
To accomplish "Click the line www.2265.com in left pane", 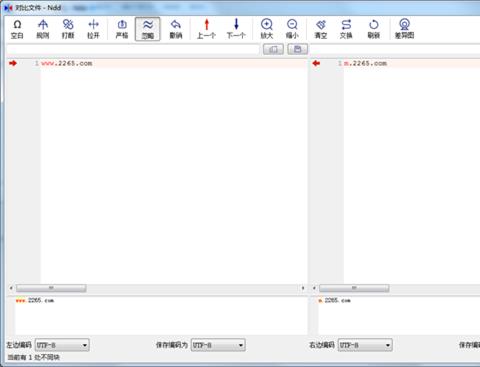I will (67, 63).
